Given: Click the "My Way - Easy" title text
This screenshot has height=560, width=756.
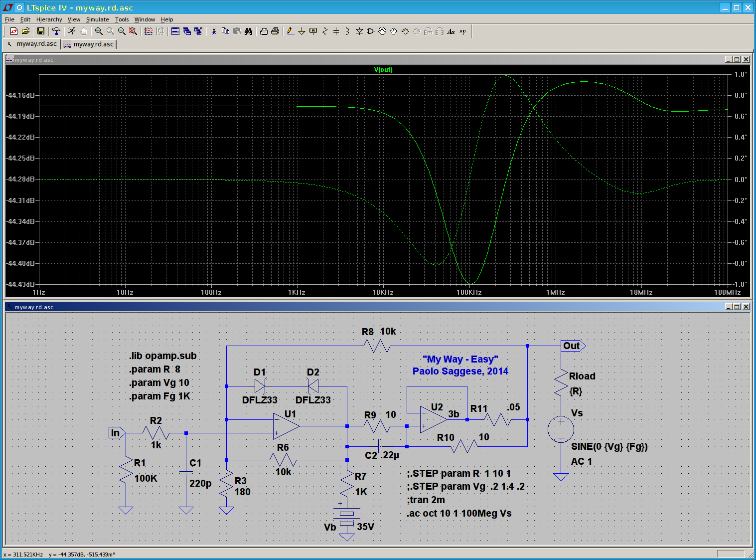Looking at the screenshot, I should coord(460,359).
